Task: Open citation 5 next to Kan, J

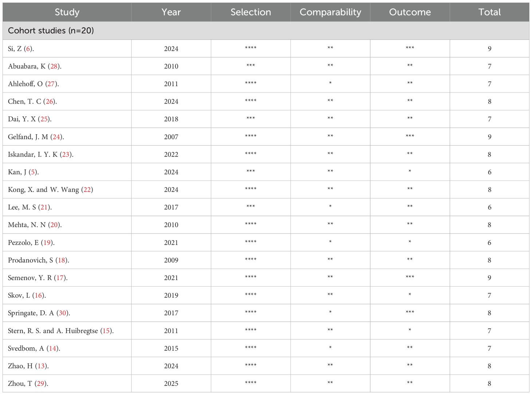Action: point(33,172)
